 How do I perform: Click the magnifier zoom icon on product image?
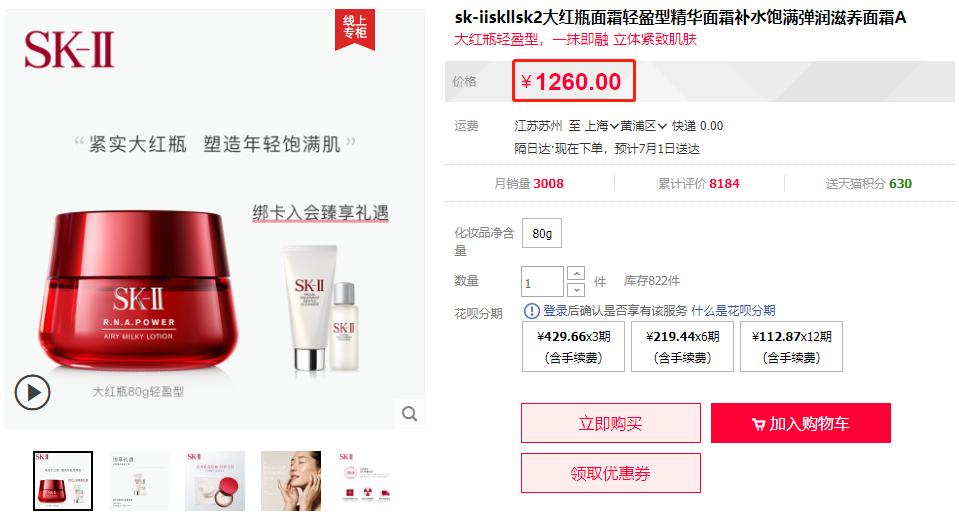(409, 414)
